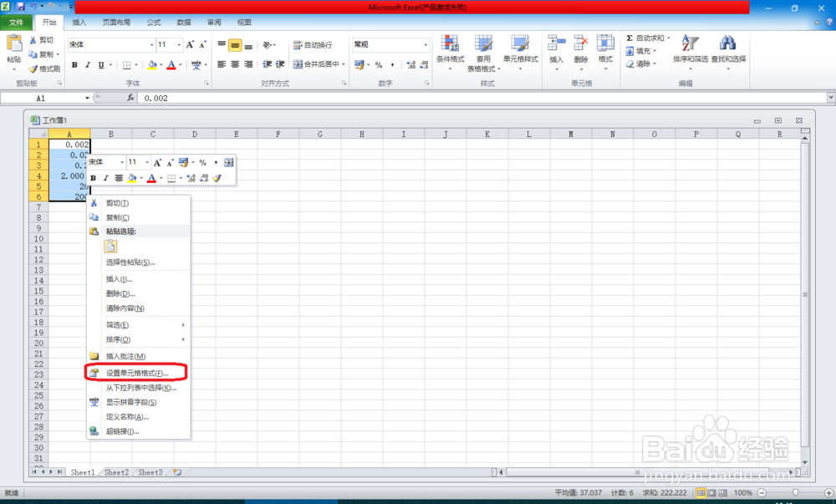
Task: Click the formula bar fx insert function icon
Action: pyautogui.click(x=130, y=98)
